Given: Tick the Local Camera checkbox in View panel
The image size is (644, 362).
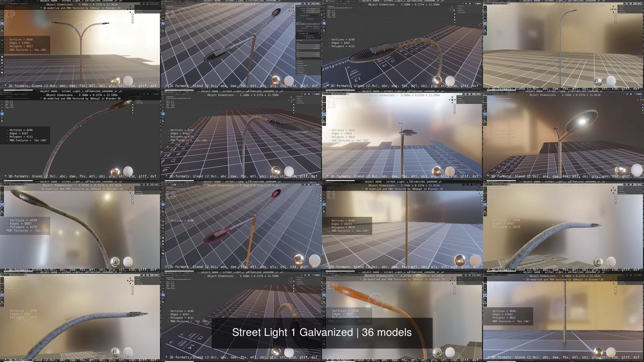Looking at the screenshot, I should 307,16.
